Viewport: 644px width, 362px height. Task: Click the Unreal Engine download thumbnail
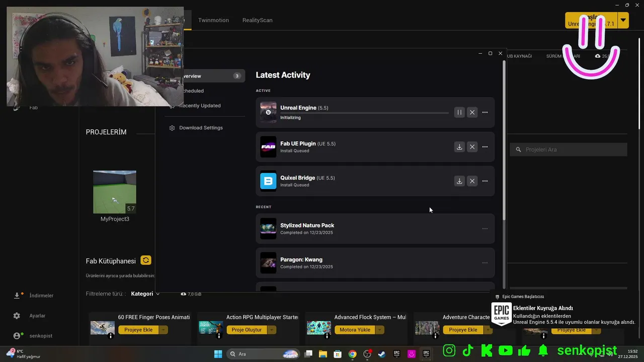[x=268, y=113]
